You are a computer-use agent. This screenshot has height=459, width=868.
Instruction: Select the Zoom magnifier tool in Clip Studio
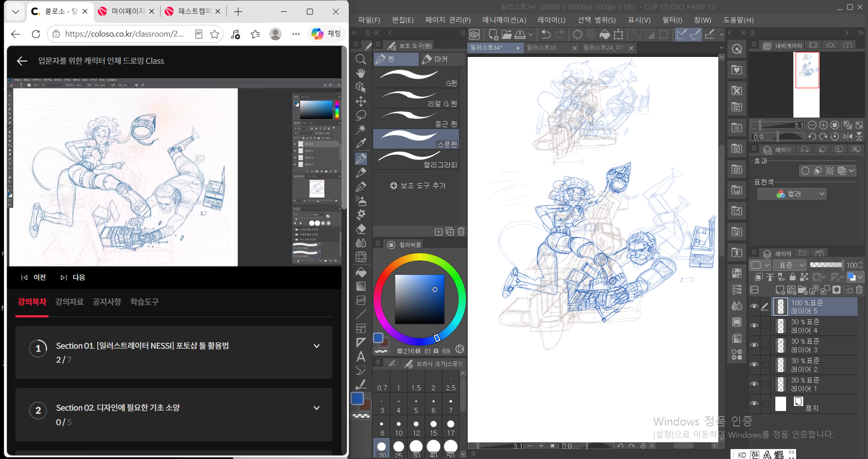coord(360,59)
